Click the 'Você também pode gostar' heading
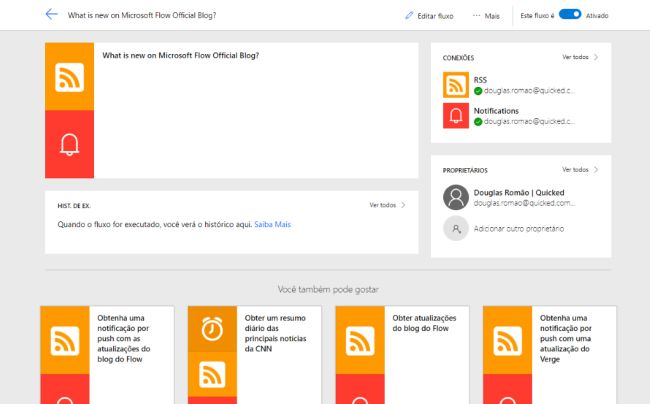 click(x=328, y=289)
